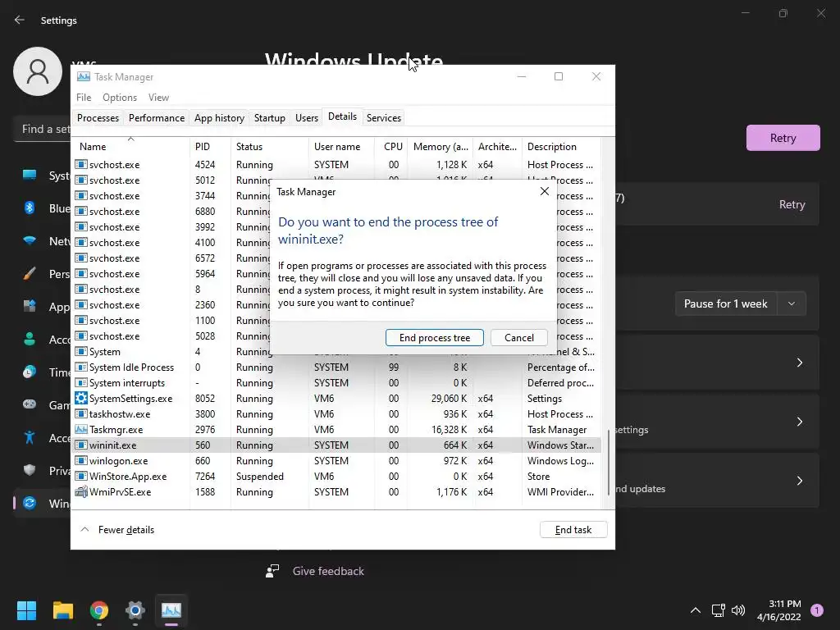Image resolution: width=840 pixels, height=630 pixels.
Task: Open Google Chrome from the taskbar
Action: point(99,609)
